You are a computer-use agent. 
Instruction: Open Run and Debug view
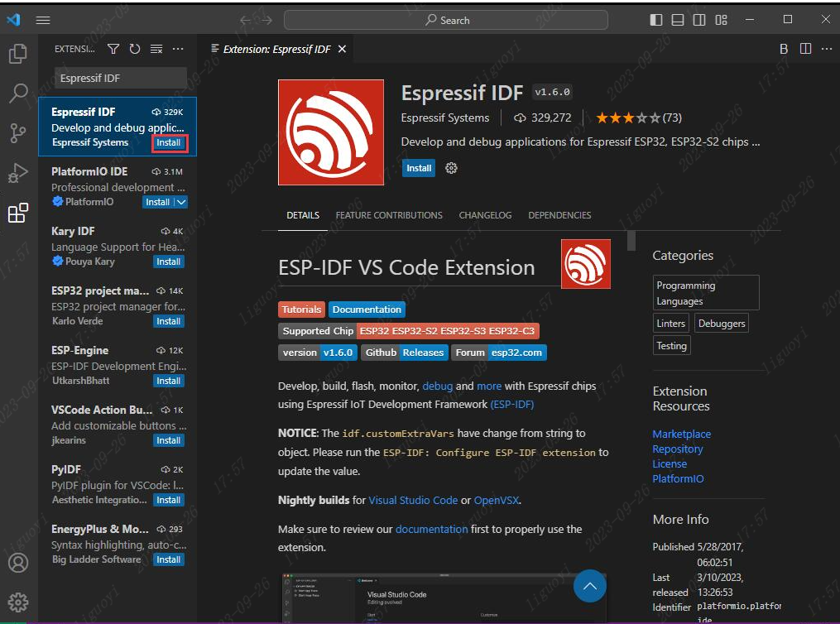click(18, 173)
